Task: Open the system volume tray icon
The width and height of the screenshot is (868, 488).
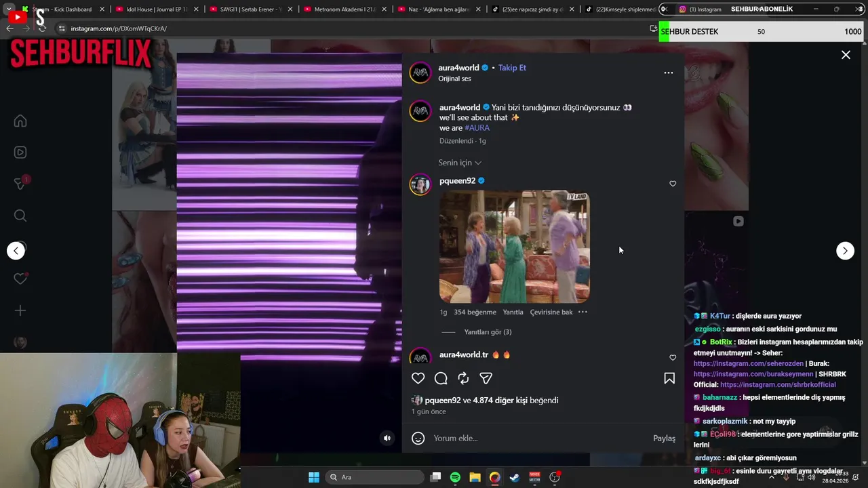Action: (x=812, y=477)
